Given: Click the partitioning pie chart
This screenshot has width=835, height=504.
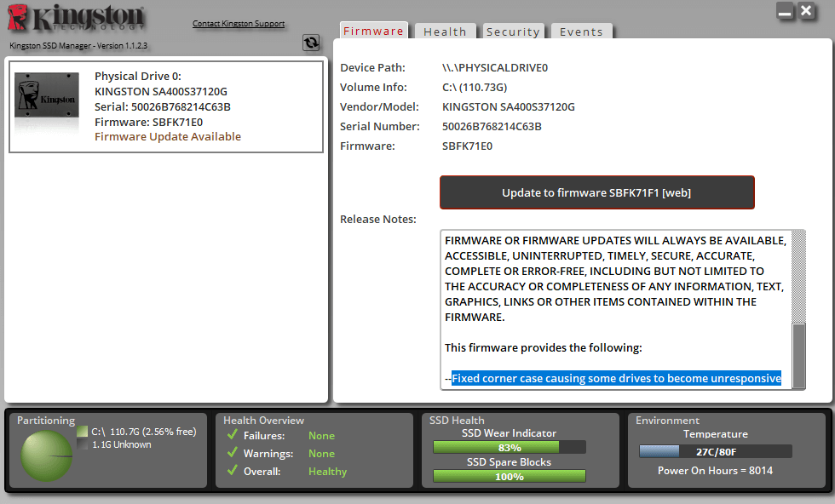Looking at the screenshot, I should pyautogui.click(x=46, y=456).
